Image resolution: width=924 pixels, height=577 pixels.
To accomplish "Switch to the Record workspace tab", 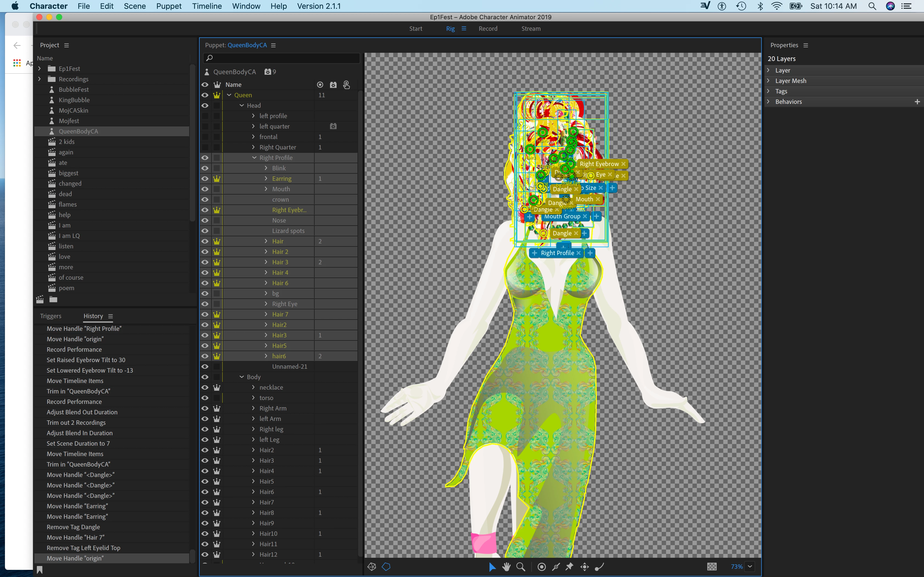I will point(488,29).
